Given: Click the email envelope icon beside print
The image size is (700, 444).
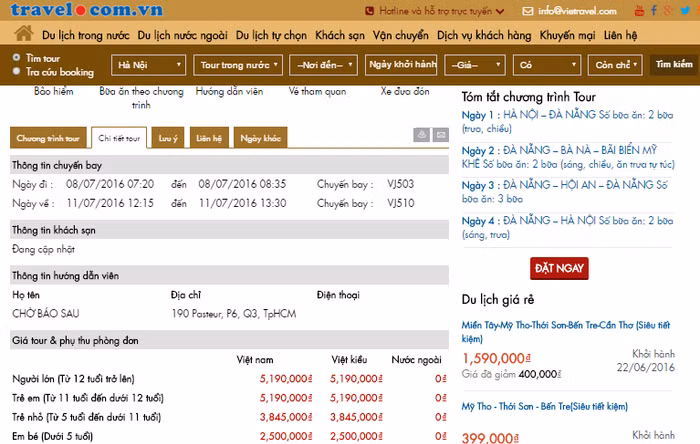Looking at the screenshot, I should click(x=441, y=134).
